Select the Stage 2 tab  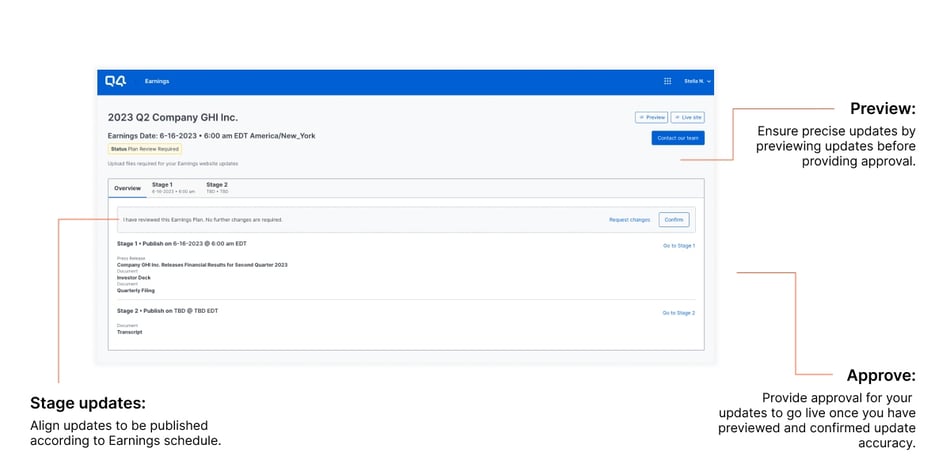(x=217, y=185)
